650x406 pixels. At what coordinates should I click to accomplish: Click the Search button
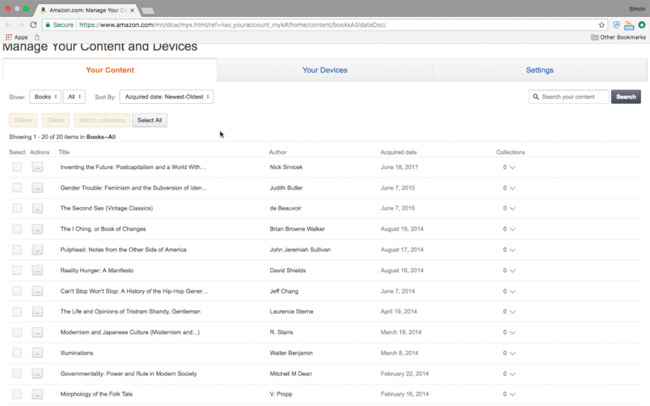(625, 97)
